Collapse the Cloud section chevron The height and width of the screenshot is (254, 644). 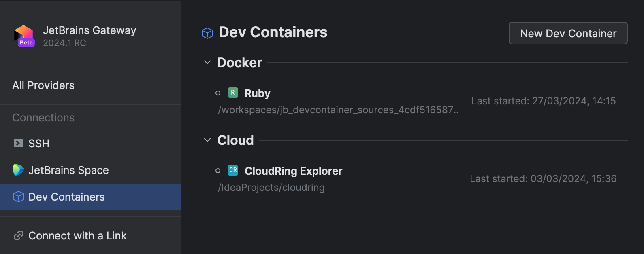(x=207, y=140)
